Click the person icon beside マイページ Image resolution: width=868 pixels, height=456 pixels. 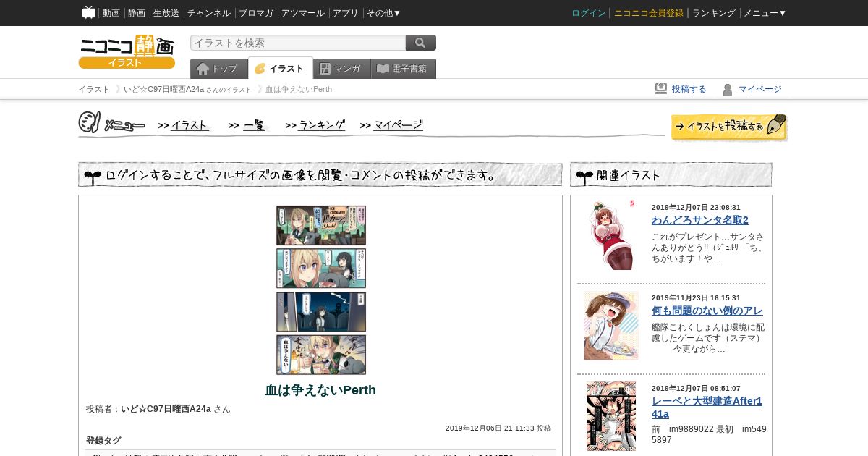728,89
